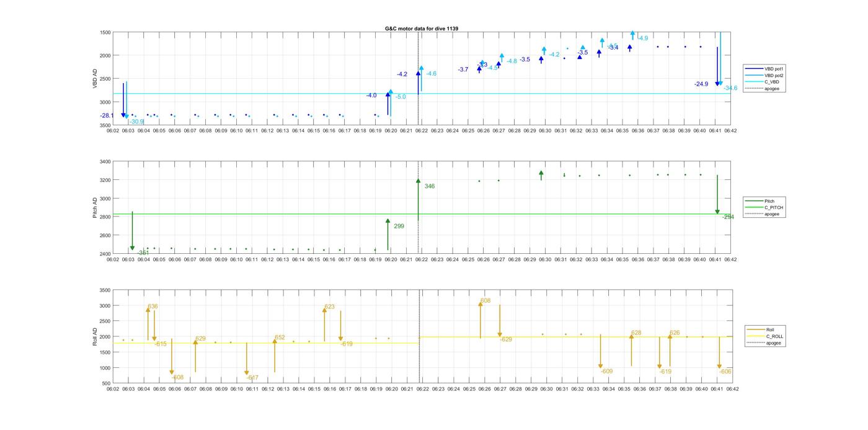Screen dimensions: 868x430
Task: Click the '299' pitch data label
Action: pyautogui.click(x=399, y=226)
